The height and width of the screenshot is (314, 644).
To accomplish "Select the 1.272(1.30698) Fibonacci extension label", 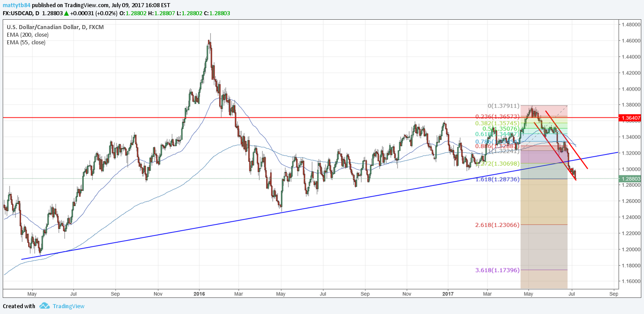I will (x=497, y=164).
